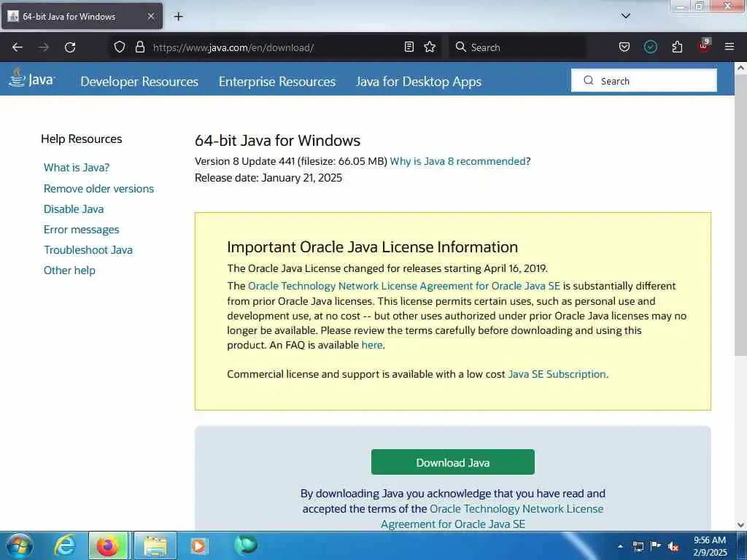Image resolution: width=747 pixels, height=560 pixels.
Task: Open the teal checkmark extension icon
Action: click(650, 47)
